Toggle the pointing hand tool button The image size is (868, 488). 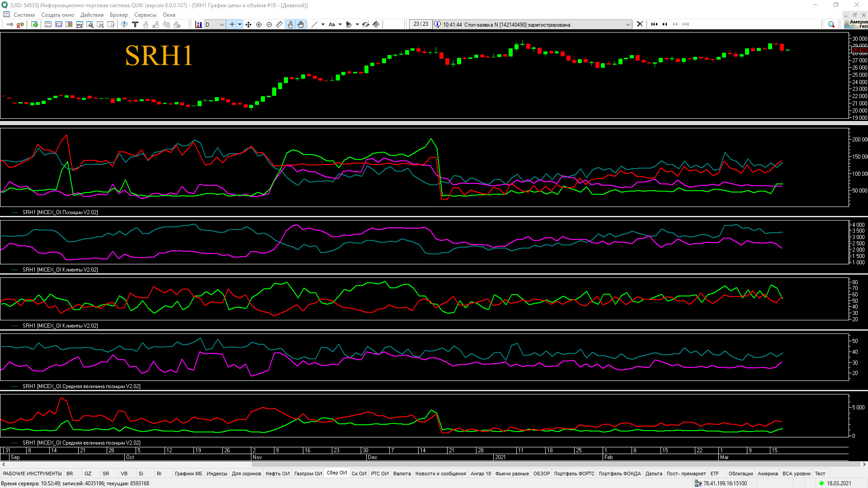(x=290, y=24)
